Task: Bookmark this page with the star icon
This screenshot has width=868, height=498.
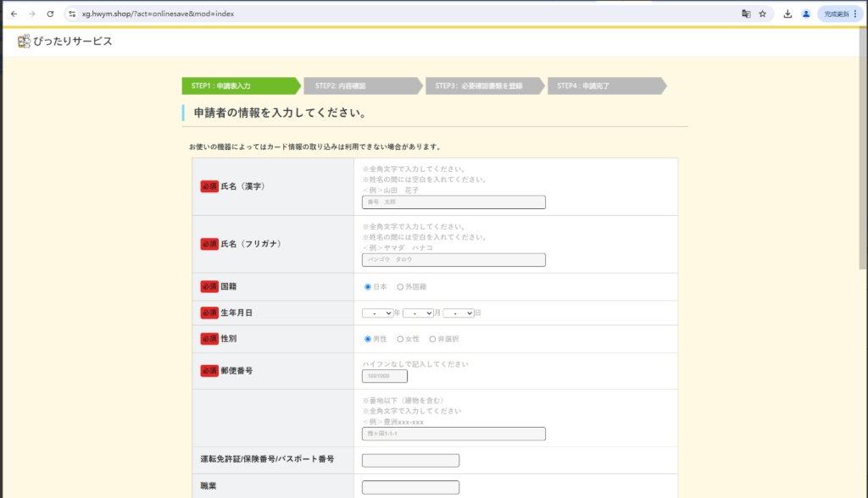Action: [x=762, y=14]
